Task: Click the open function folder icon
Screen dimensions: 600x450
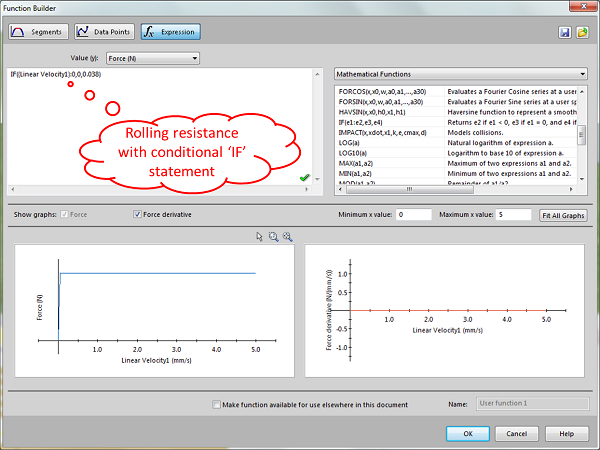Action: [582, 32]
